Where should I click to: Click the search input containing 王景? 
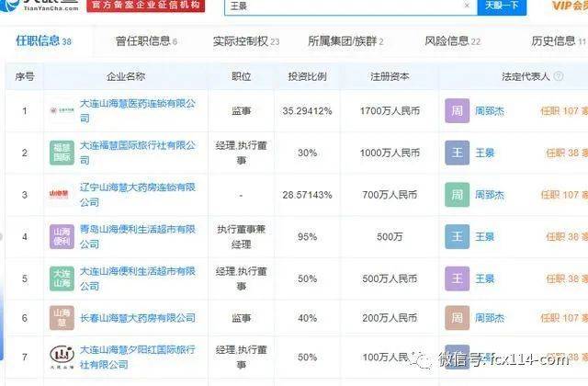340,6
